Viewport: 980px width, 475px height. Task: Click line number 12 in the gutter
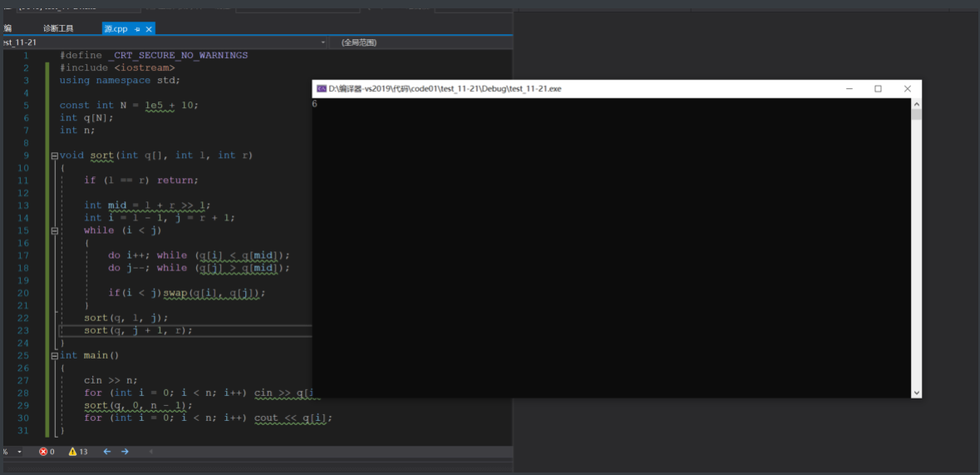tap(23, 193)
